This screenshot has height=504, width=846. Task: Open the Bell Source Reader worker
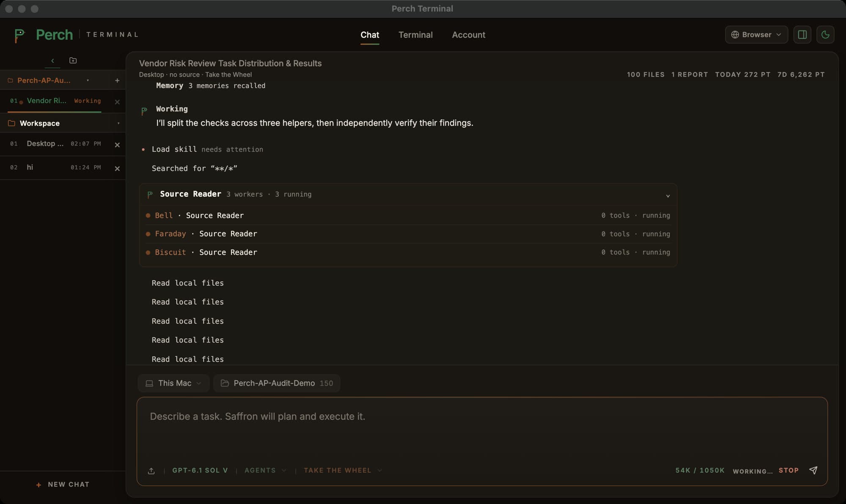(408, 215)
